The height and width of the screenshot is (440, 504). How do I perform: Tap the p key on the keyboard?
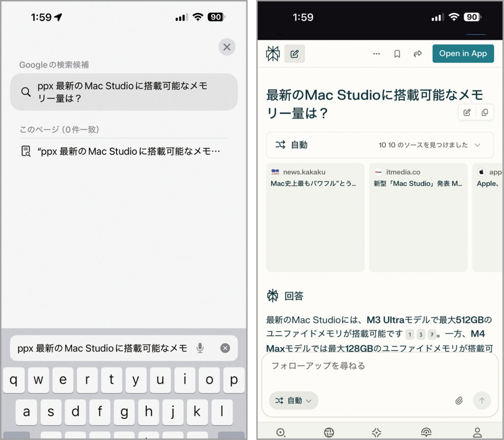tap(234, 380)
